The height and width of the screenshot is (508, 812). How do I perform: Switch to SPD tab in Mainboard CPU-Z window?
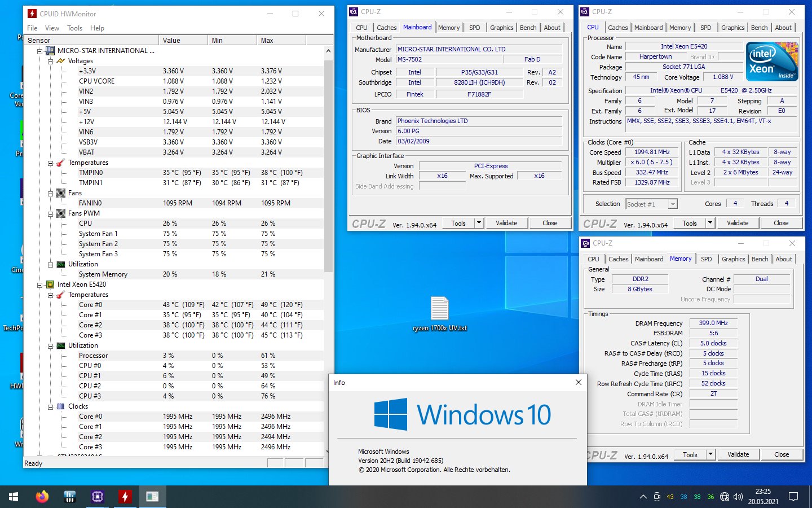point(475,28)
